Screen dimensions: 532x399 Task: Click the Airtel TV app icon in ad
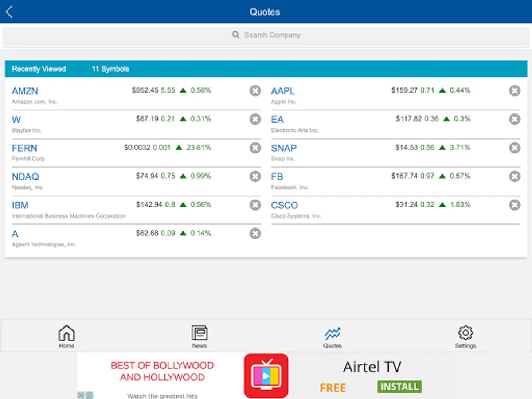(x=266, y=376)
